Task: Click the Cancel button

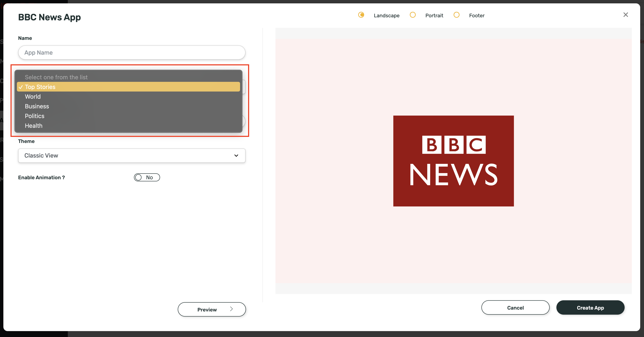Action: pyautogui.click(x=515, y=308)
